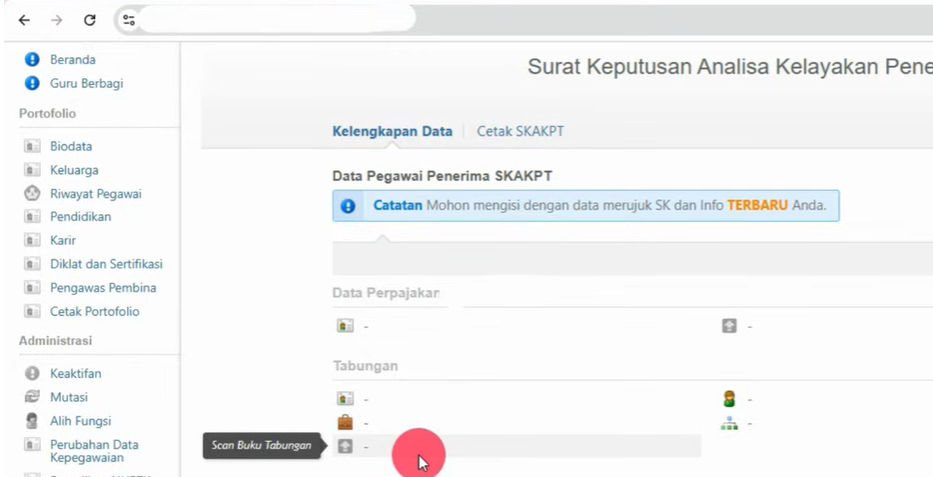Screen dimensions: 933x477
Task: Click the Diklat dan Sertifikasi icon
Action: coord(32,263)
